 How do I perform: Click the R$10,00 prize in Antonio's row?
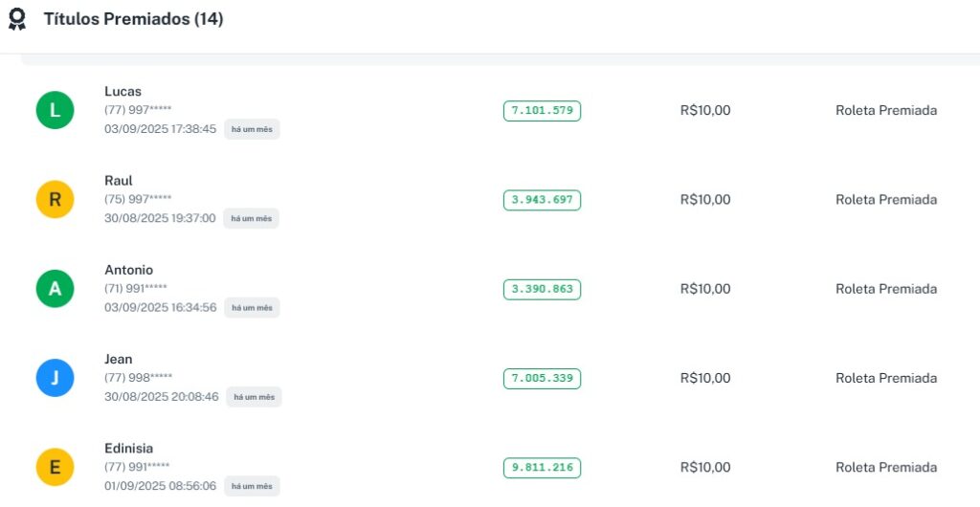click(704, 289)
